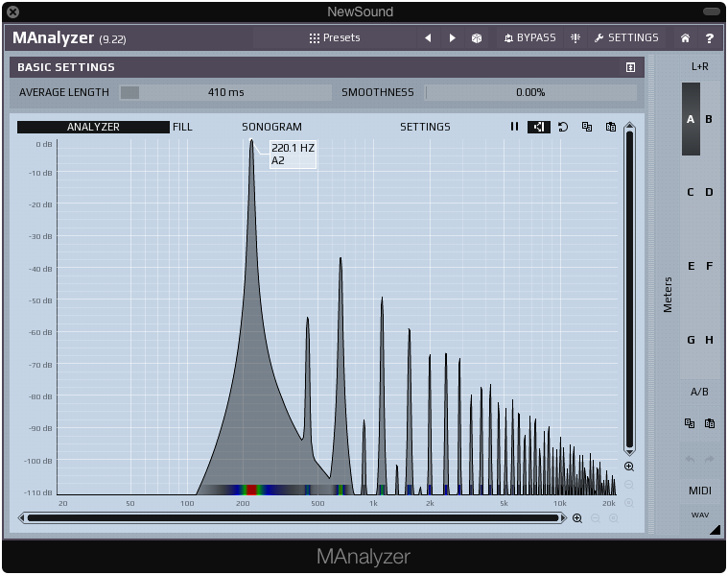Select preset slot D
The image size is (728, 575).
(709, 192)
